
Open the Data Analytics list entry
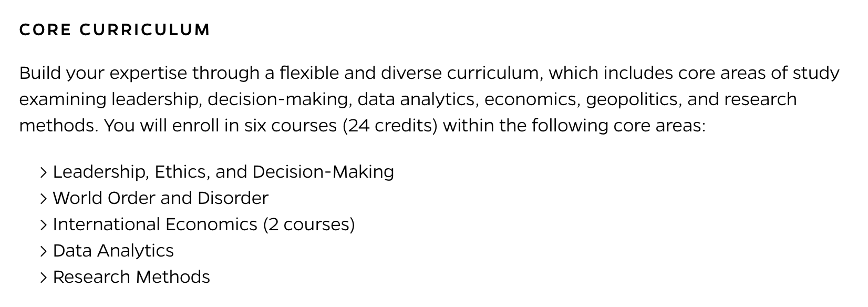[x=113, y=251]
